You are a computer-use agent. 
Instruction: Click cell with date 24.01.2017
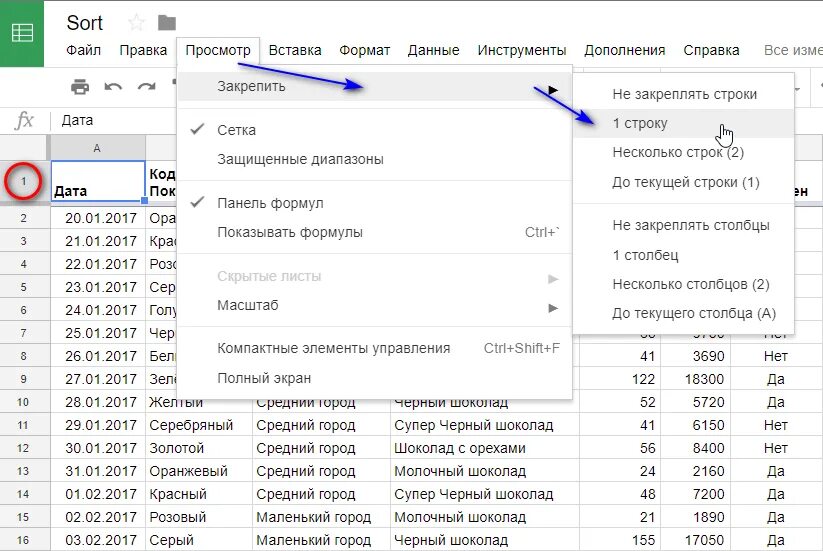pyautogui.click(x=98, y=310)
